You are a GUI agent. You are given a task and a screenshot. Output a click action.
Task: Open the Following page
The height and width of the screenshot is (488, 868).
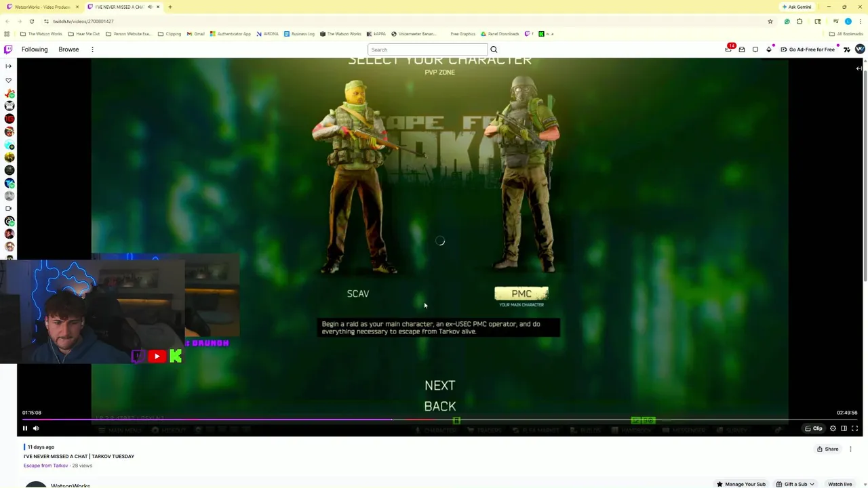coord(35,49)
